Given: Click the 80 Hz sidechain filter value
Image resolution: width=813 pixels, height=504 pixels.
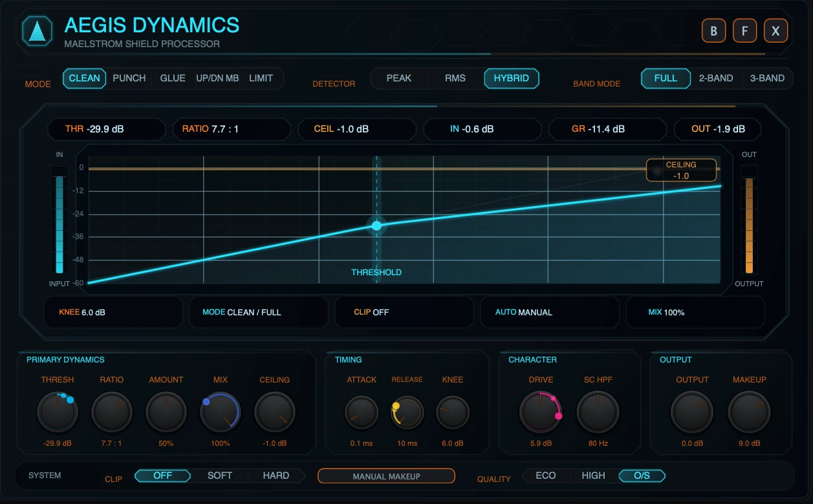Looking at the screenshot, I should tap(598, 444).
